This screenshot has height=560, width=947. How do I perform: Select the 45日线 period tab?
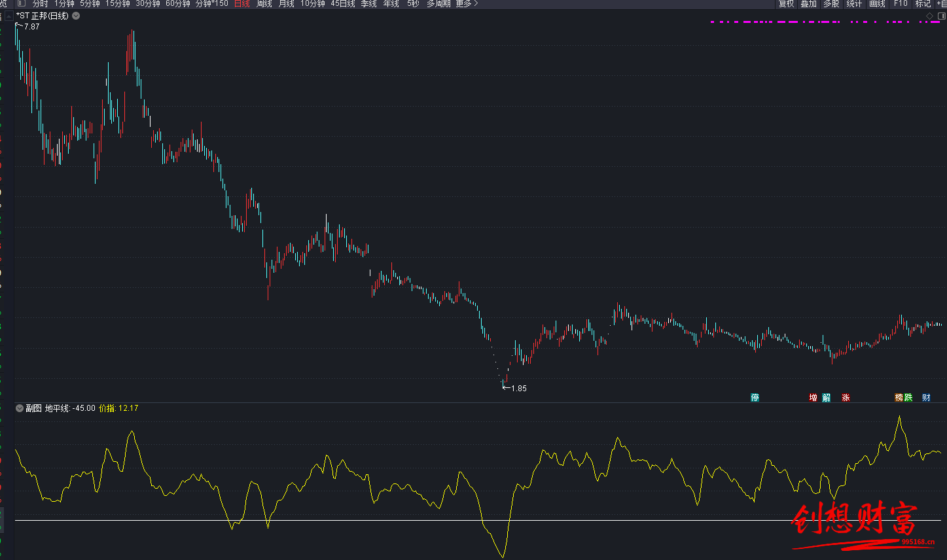point(343,4)
